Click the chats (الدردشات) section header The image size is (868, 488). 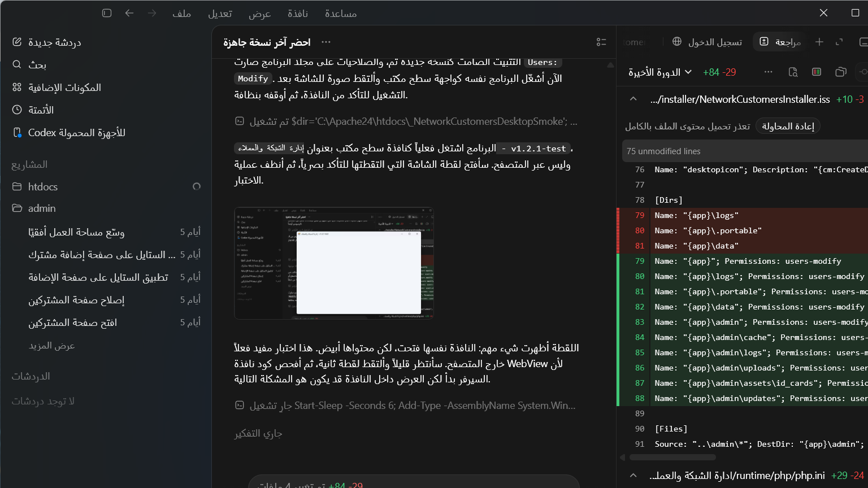coord(31,376)
